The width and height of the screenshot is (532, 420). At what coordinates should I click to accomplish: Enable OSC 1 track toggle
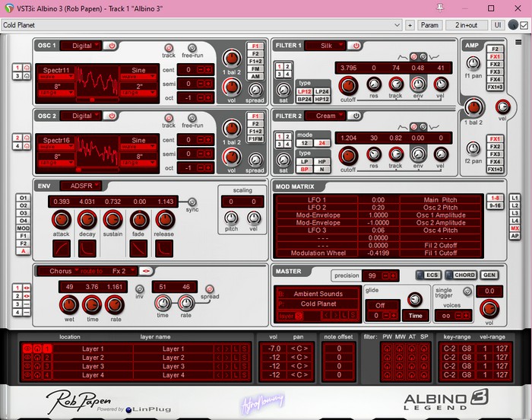click(x=169, y=48)
